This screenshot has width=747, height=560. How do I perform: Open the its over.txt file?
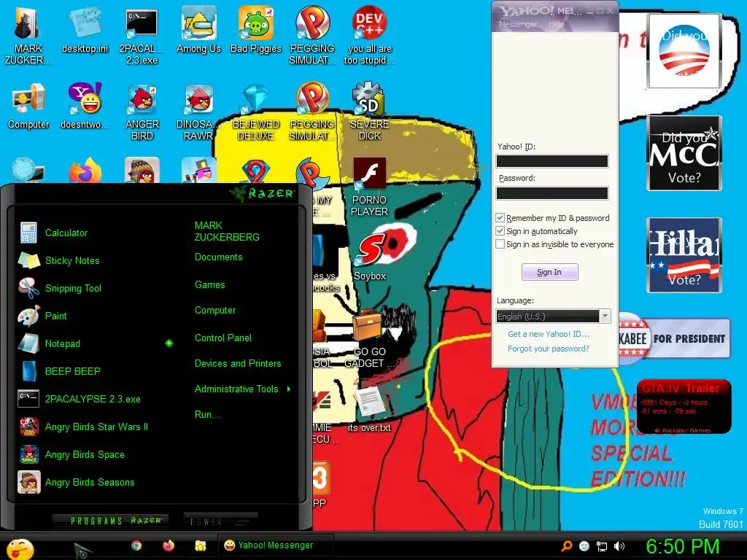pos(369,408)
